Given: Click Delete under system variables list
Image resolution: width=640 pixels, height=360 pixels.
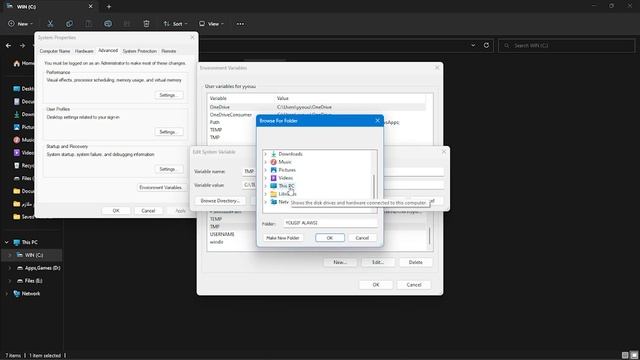Looking at the screenshot, I should [x=416, y=262].
